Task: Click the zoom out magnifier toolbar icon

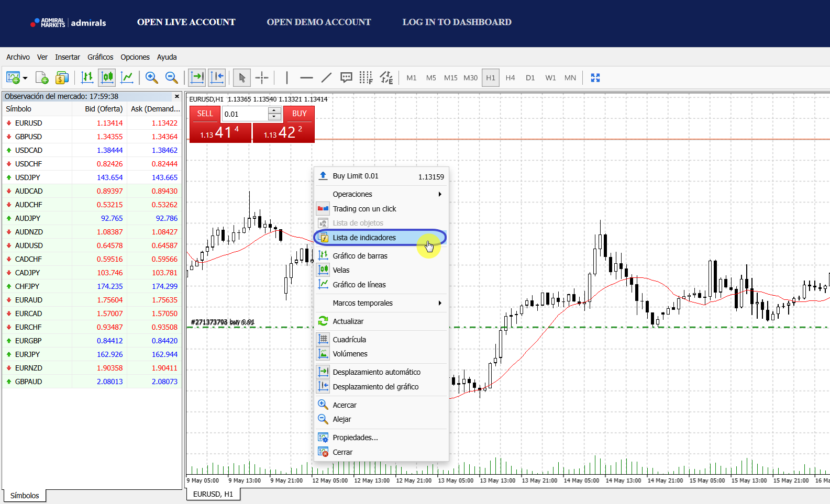Action: click(x=171, y=78)
